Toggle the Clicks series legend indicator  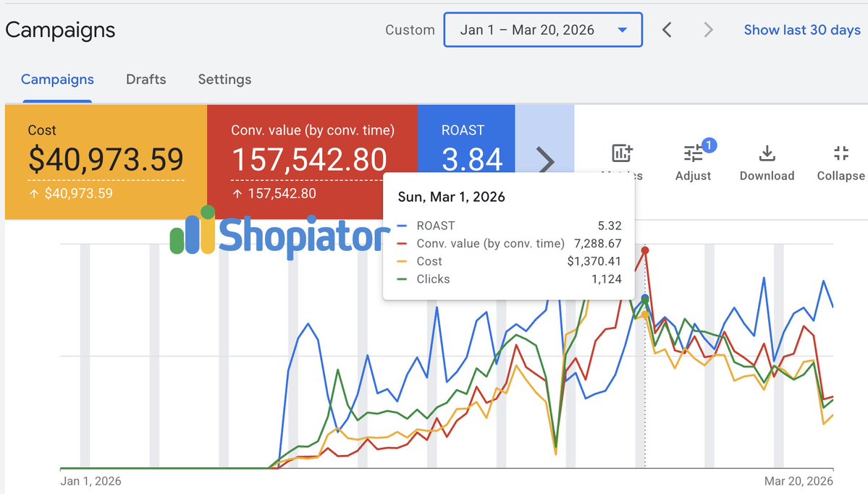[x=403, y=279]
